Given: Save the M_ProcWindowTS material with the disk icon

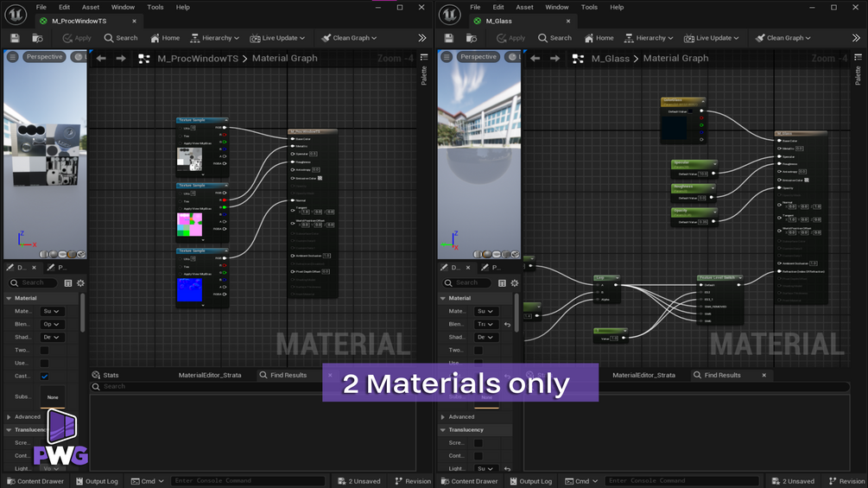Looking at the screenshot, I should click(15, 38).
